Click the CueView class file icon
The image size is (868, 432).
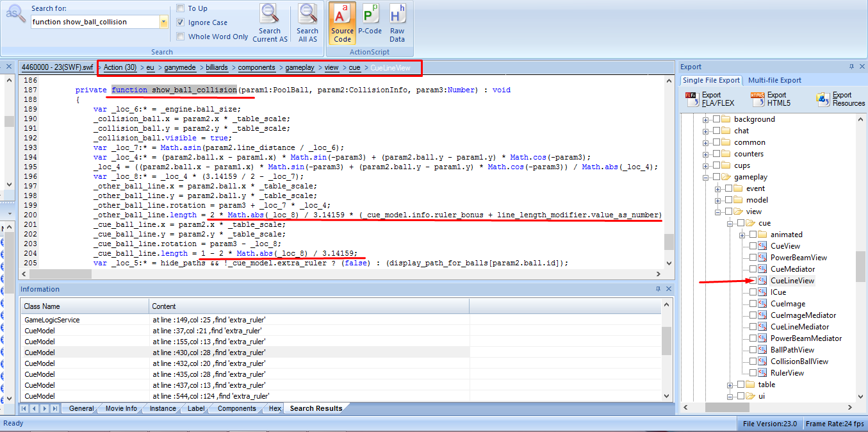(x=762, y=246)
